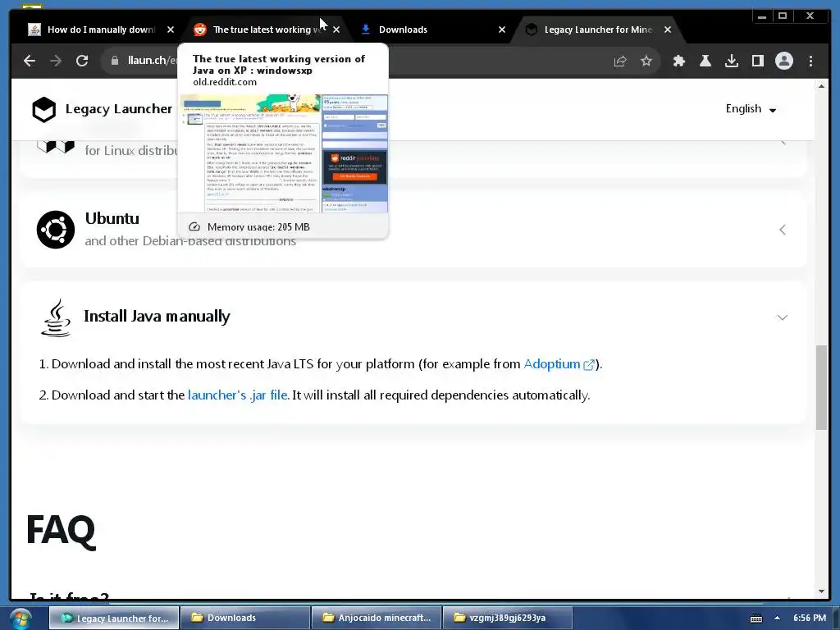Screen dimensions: 840x630
Task: Show the browser downloads tray icon
Action: [731, 61]
